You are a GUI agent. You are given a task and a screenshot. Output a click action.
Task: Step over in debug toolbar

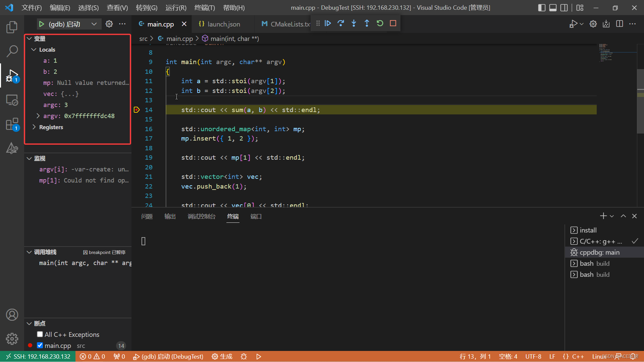click(x=341, y=23)
